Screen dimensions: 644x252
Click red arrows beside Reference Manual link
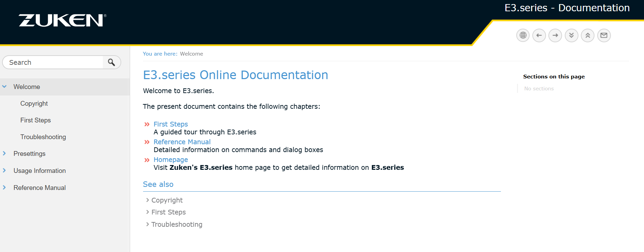click(147, 142)
